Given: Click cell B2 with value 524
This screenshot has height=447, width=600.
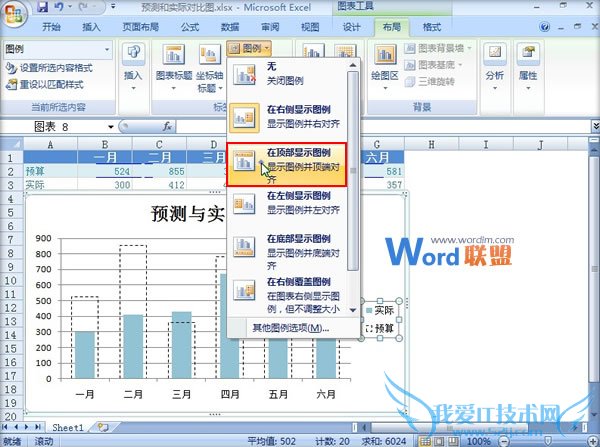Looking at the screenshot, I should 104,171.
